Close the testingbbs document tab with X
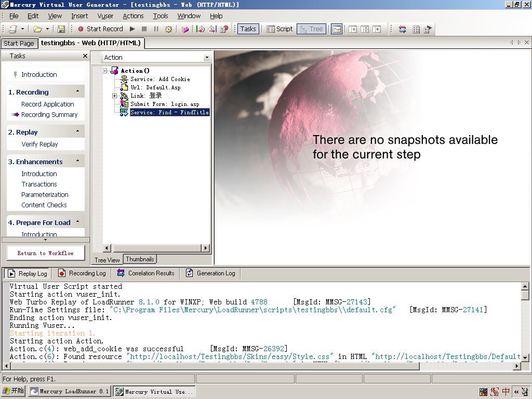The width and height of the screenshot is (532, 399). point(527,43)
